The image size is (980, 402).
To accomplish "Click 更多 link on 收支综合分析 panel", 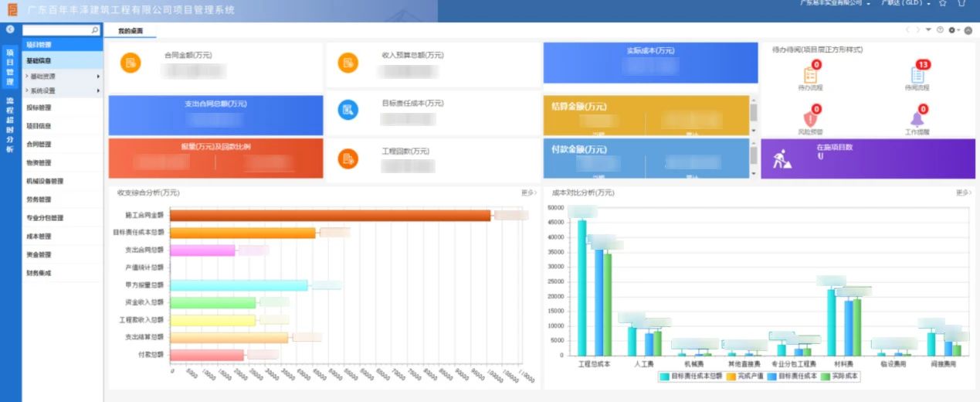I will (528, 192).
